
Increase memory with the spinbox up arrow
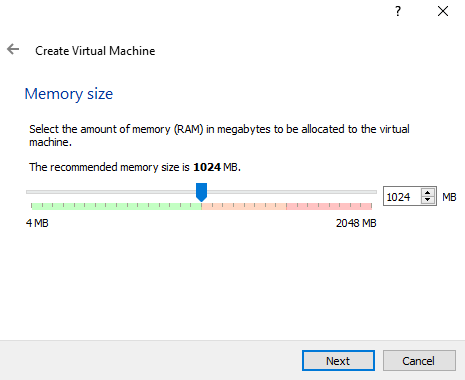[428, 192]
